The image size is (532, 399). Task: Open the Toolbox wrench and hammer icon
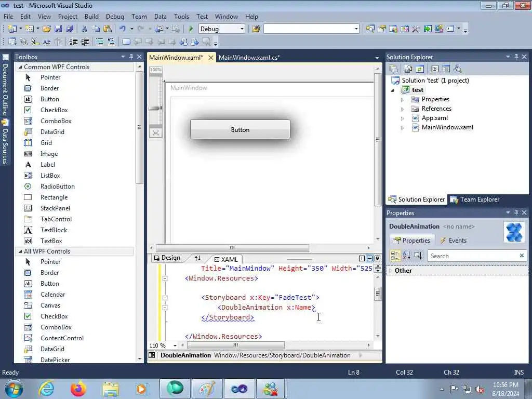tap(416, 29)
